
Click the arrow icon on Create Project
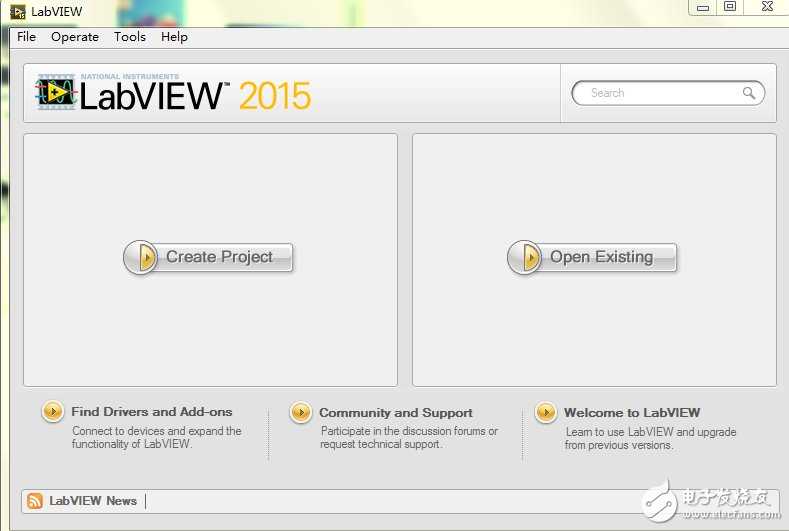[x=141, y=257]
